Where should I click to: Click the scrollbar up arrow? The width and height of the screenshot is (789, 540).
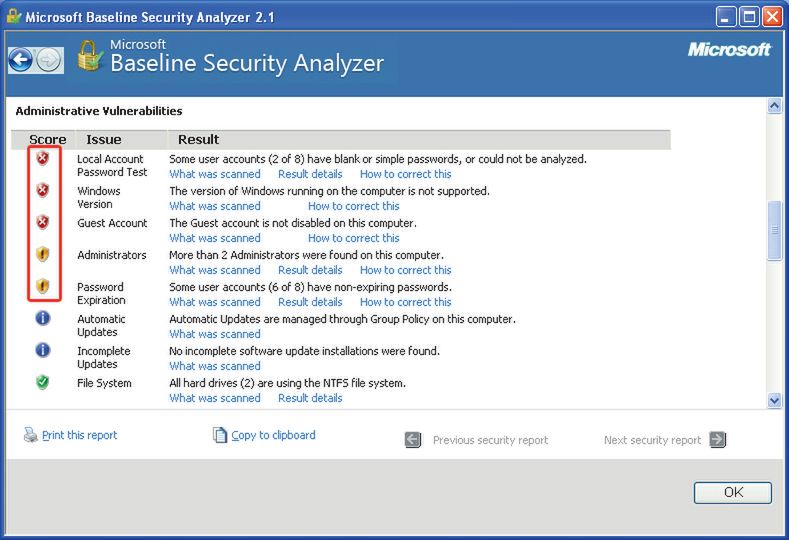tap(774, 105)
